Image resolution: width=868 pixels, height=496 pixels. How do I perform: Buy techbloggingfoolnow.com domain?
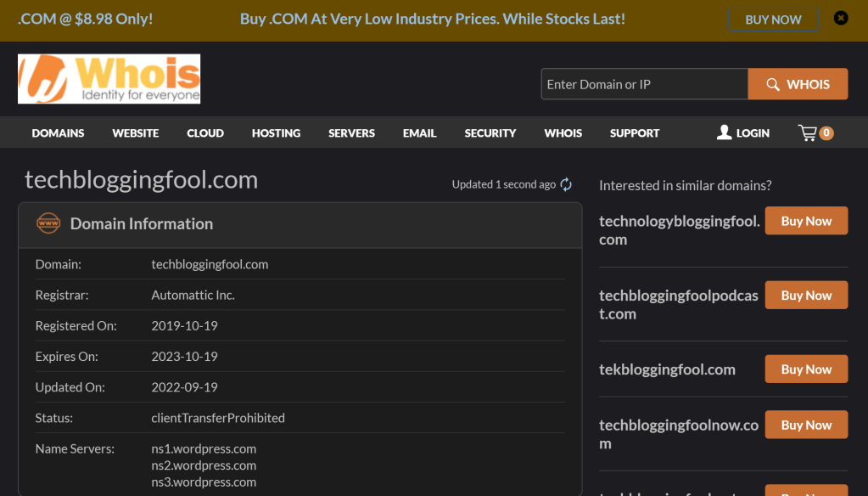tap(806, 425)
